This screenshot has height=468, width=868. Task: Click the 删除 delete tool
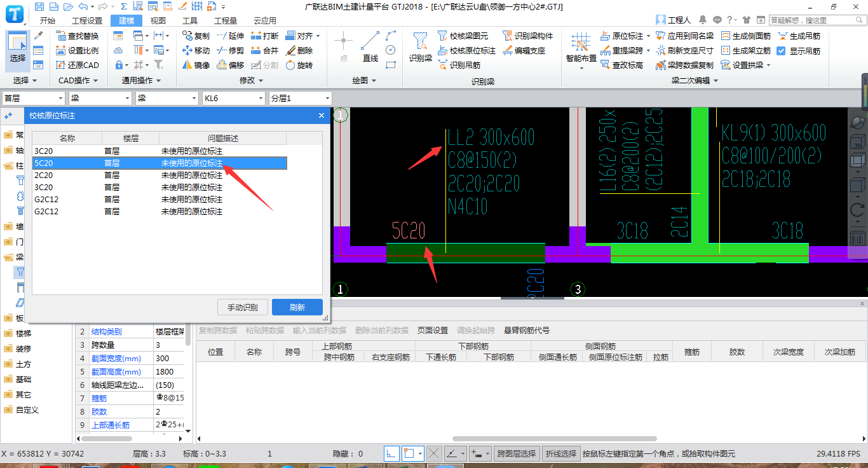click(x=299, y=50)
